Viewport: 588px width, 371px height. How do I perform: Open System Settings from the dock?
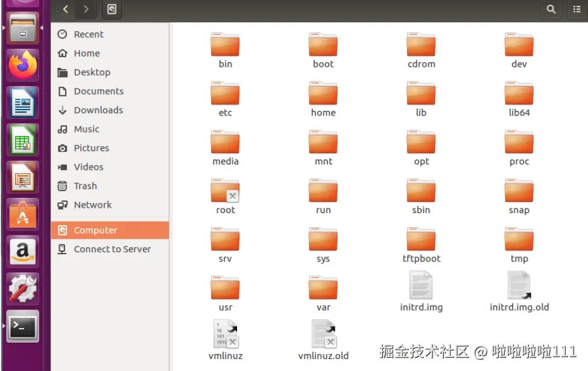tap(23, 289)
